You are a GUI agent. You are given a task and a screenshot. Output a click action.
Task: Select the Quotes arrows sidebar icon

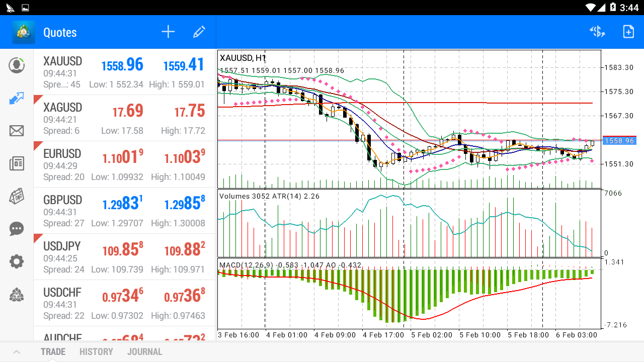17,99
